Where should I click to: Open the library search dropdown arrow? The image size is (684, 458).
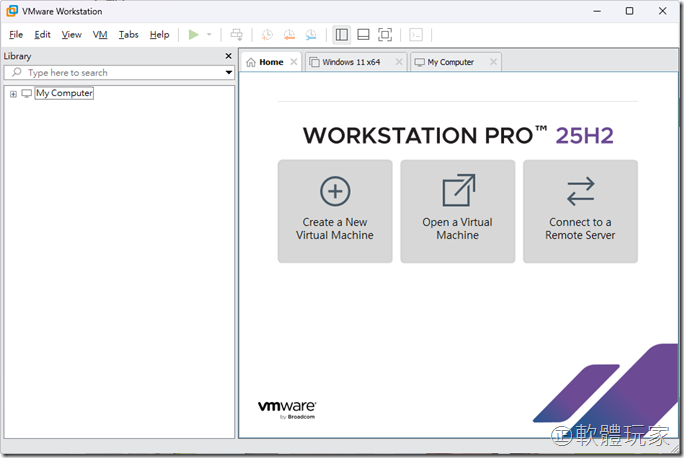pyautogui.click(x=228, y=73)
